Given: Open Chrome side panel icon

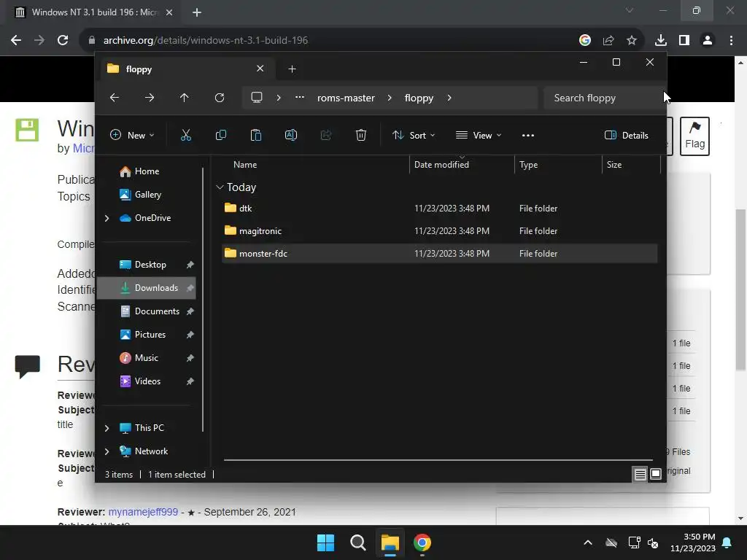Looking at the screenshot, I should [x=684, y=41].
